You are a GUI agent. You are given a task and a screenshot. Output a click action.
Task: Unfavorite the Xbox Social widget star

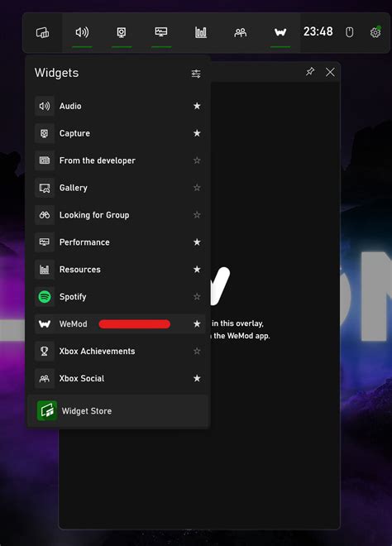pyautogui.click(x=197, y=378)
